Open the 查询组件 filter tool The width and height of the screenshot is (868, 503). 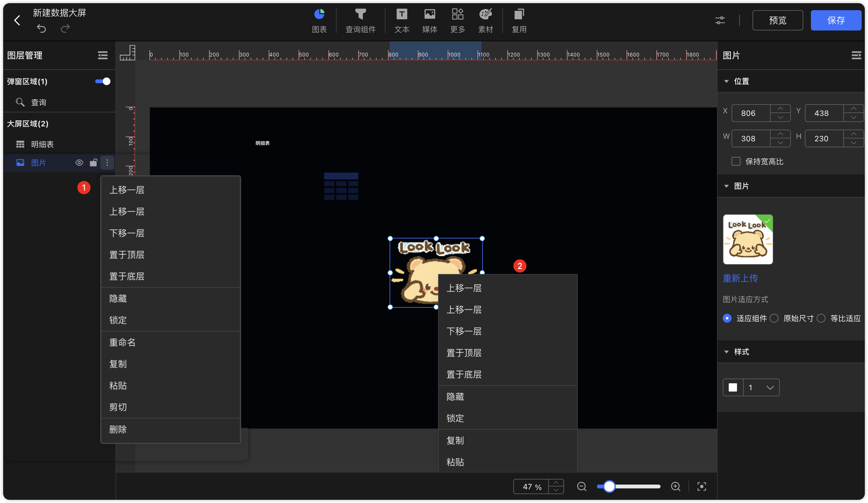360,21
